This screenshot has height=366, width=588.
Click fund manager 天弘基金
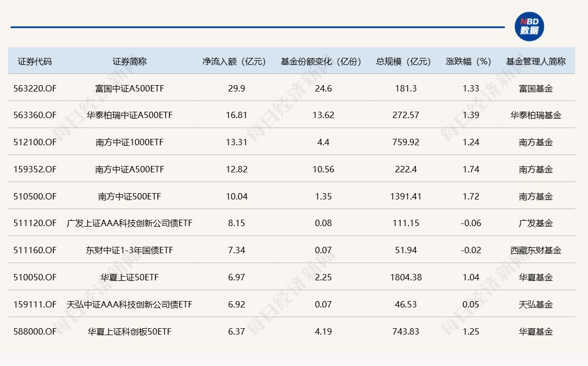[536, 304]
